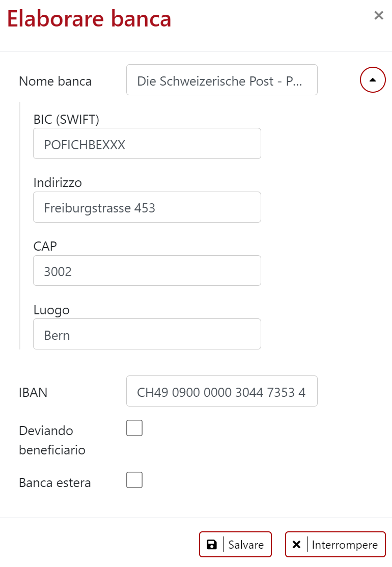Close the Elaborare banca dialog
This screenshot has width=392, height=567.
pos(379,15)
